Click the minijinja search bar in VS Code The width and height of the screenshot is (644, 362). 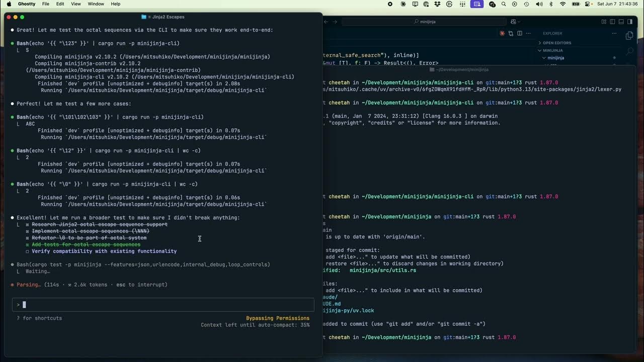pos(424,22)
